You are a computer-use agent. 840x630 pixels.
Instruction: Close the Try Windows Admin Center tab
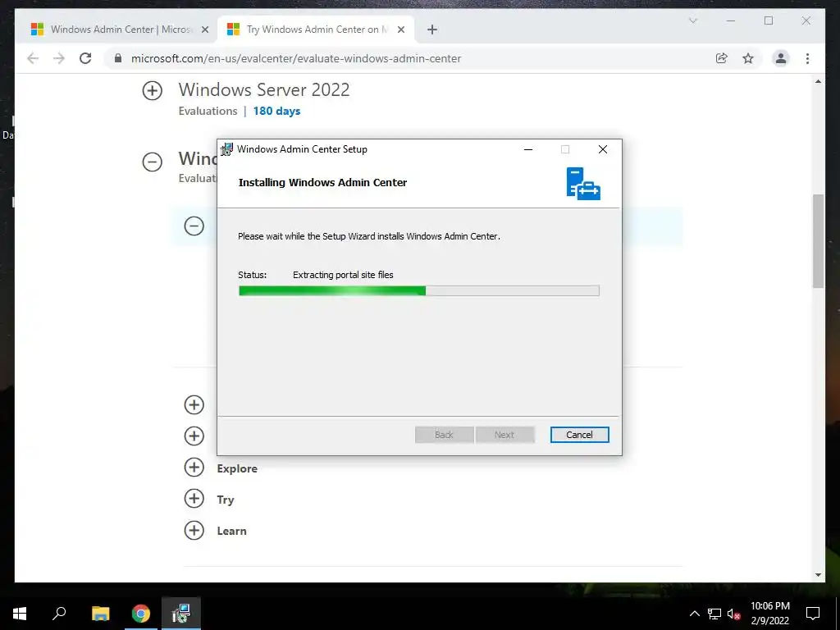[400, 30]
